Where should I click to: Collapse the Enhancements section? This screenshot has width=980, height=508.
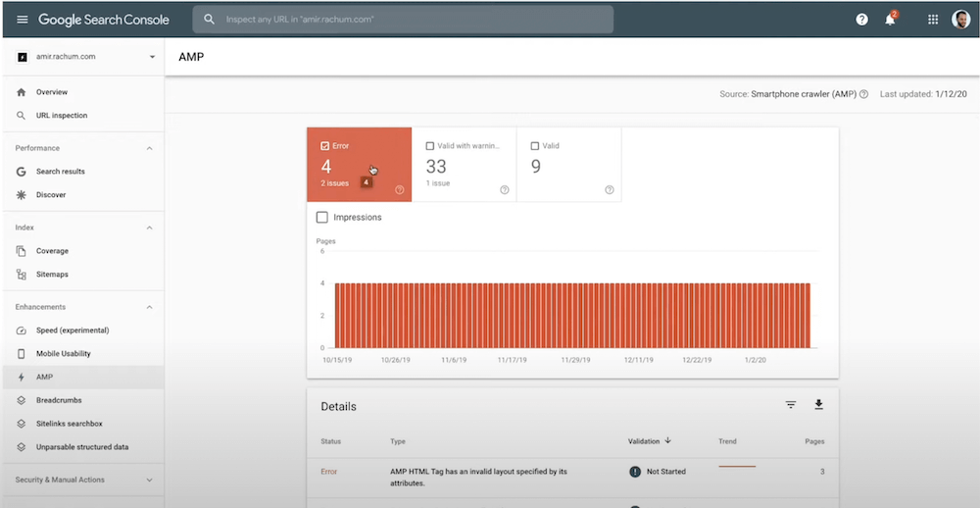(149, 307)
